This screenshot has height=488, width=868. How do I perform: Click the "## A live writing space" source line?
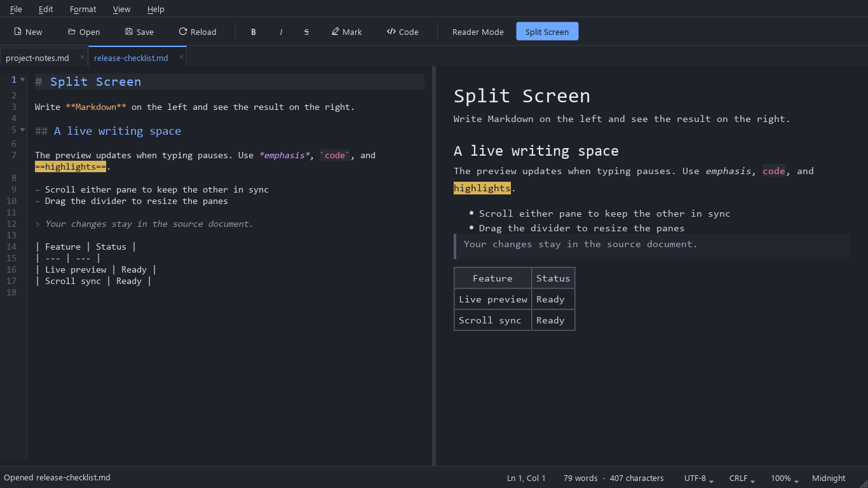pyautogui.click(x=108, y=131)
